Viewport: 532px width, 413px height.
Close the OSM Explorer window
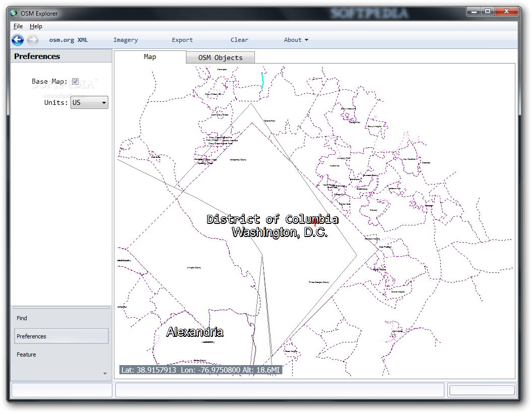[x=506, y=12]
